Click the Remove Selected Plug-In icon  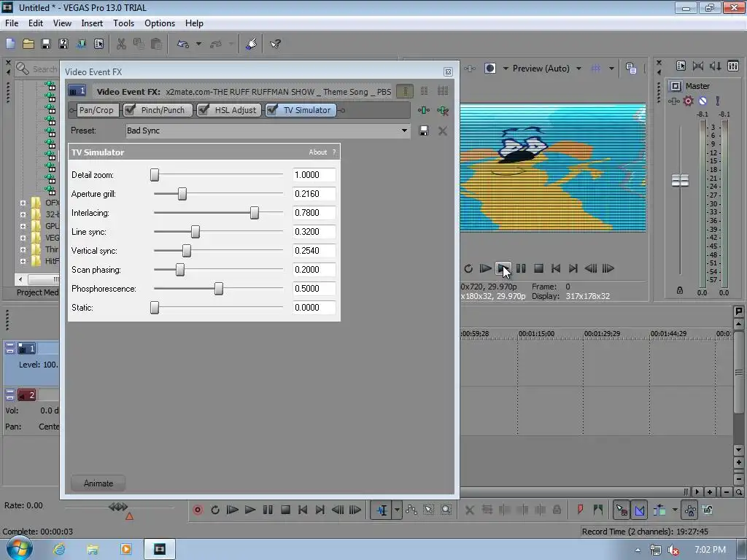point(443,111)
